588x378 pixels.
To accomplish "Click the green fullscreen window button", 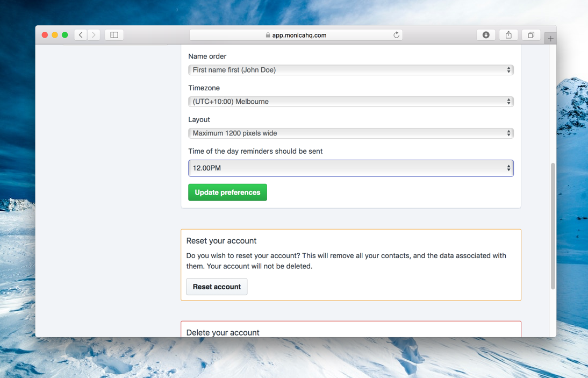I will [x=65, y=35].
